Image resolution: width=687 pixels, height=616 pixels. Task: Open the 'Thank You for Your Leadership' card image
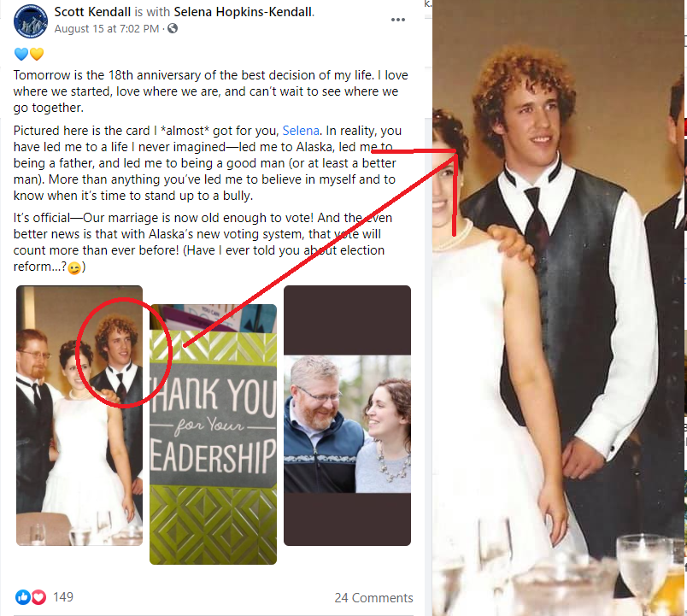tap(213, 434)
